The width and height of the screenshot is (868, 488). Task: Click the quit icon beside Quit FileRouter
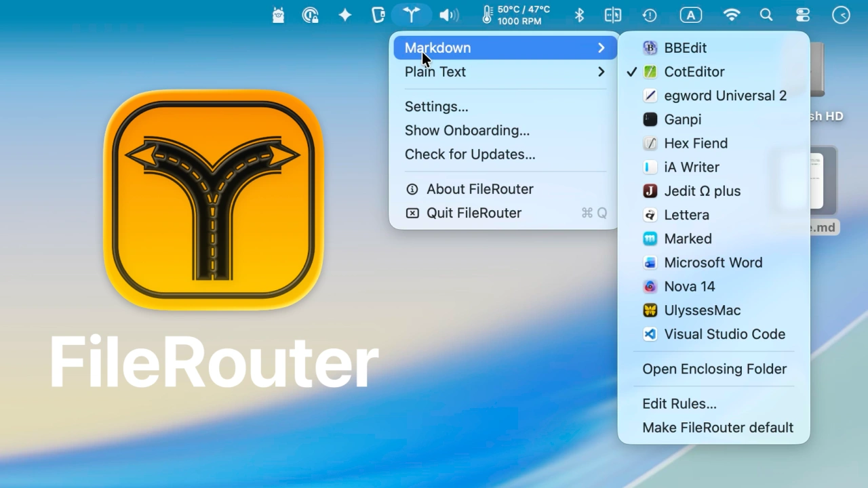412,213
